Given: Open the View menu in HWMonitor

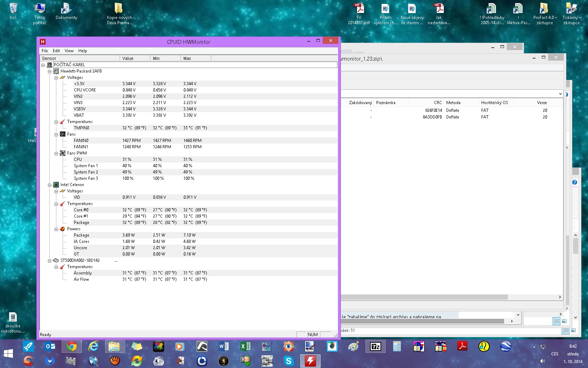Looking at the screenshot, I should [x=69, y=51].
